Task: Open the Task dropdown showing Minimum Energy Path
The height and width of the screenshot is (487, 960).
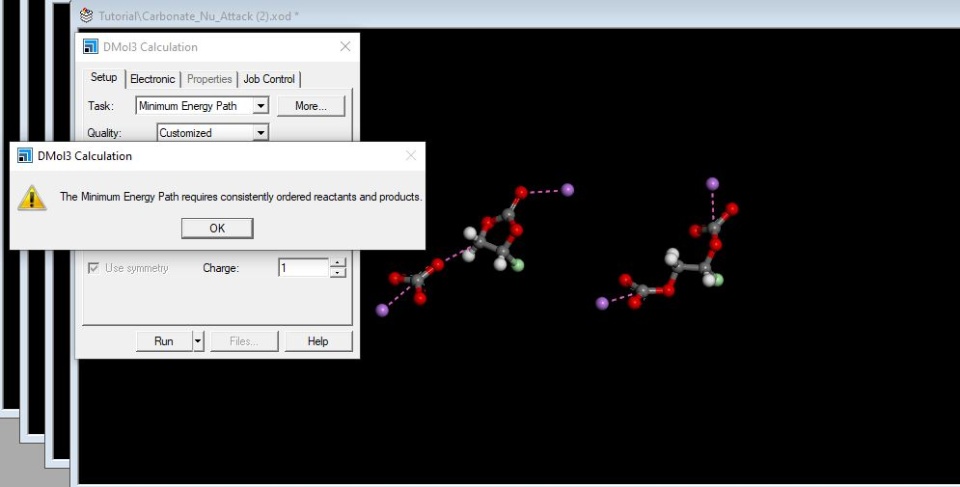Action: (261, 106)
